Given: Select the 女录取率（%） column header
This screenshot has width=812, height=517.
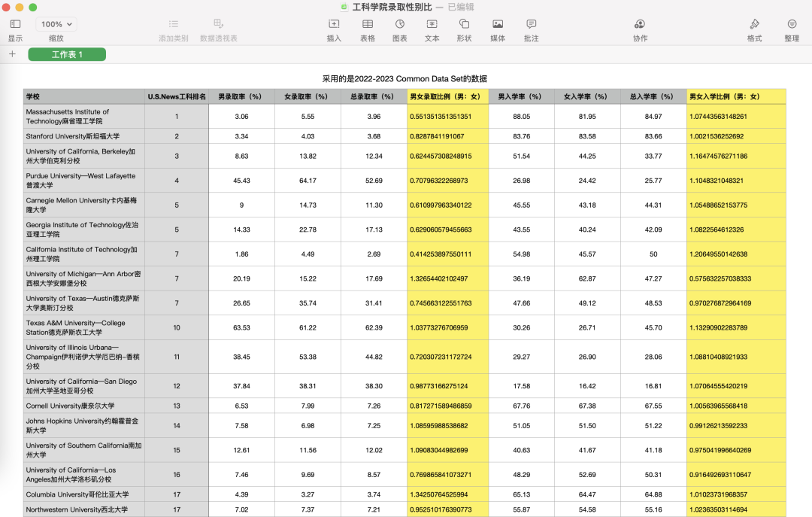Looking at the screenshot, I should point(308,96).
